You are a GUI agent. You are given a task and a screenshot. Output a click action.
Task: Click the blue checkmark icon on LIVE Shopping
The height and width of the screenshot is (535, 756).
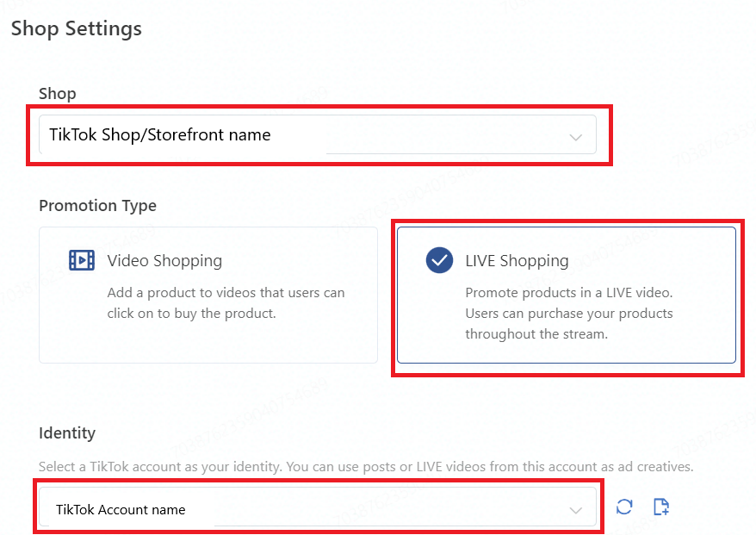pos(439,260)
